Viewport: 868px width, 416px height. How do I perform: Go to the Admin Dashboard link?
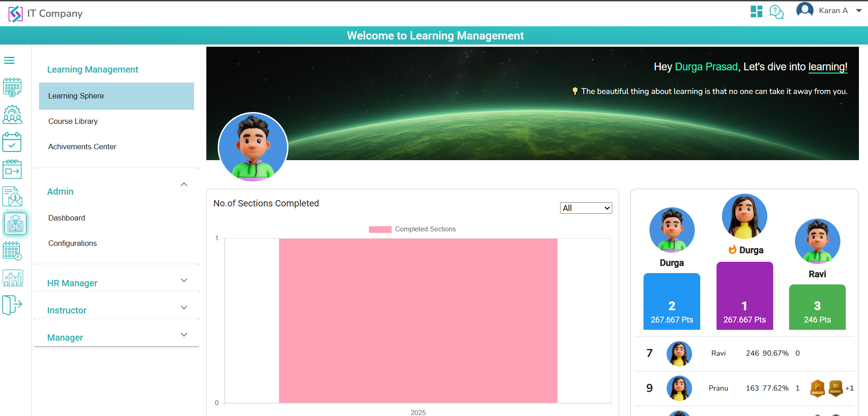pyautogui.click(x=66, y=218)
